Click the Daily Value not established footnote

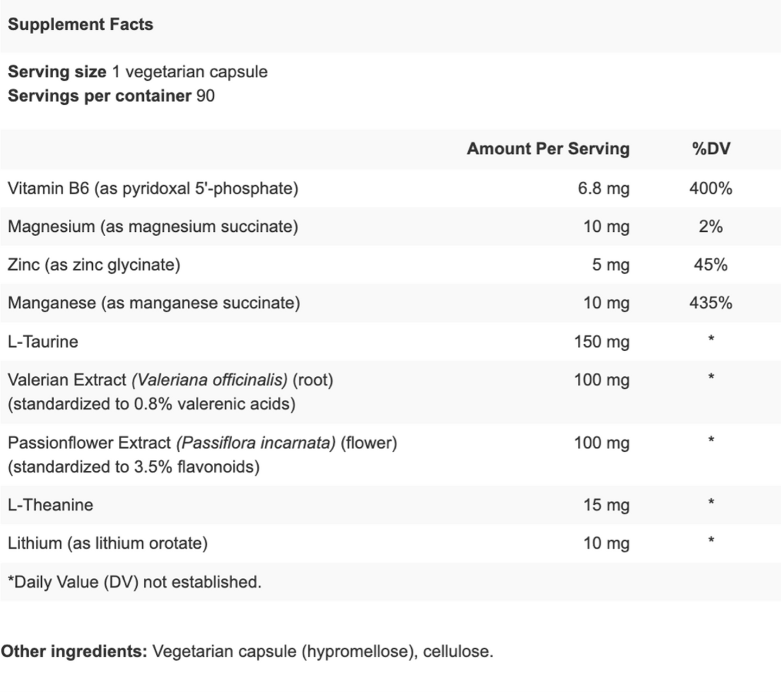coord(135,582)
